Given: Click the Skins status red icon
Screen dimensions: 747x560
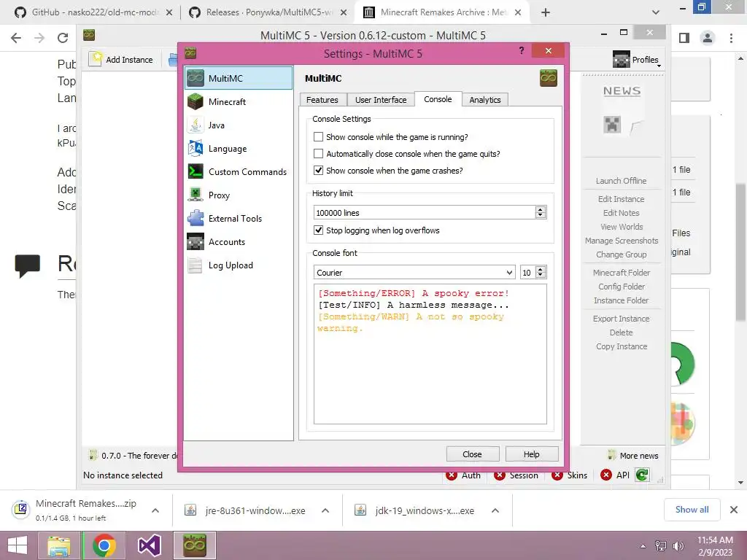Looking at the screenshot, I should [x=557, y=475].
